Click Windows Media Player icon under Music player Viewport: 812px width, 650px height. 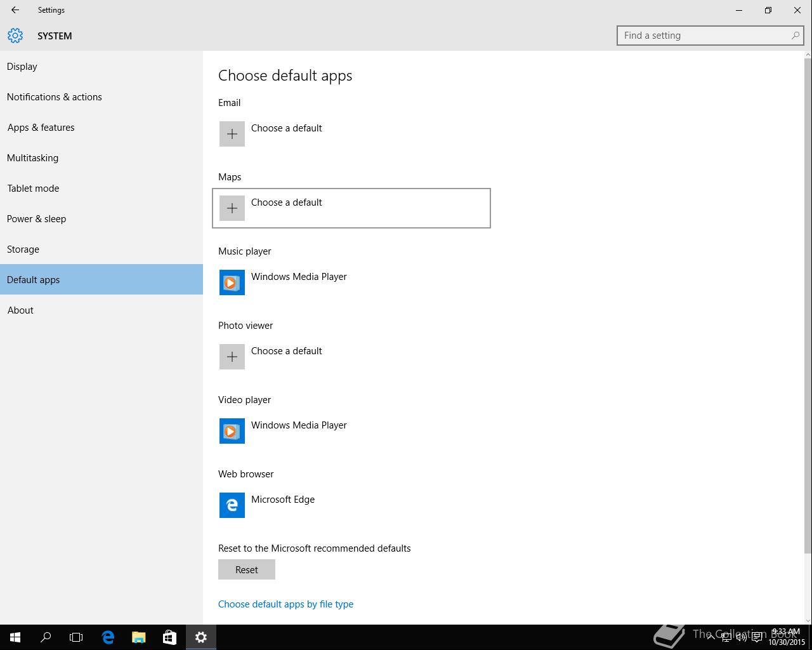coord(232,282)
